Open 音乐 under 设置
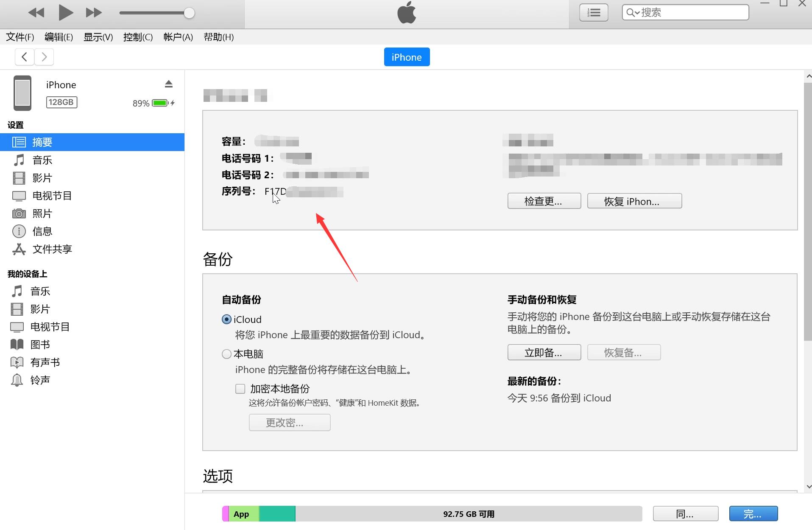Image resolution: width=812 pixels, height=530 pixels. (92, 160)
